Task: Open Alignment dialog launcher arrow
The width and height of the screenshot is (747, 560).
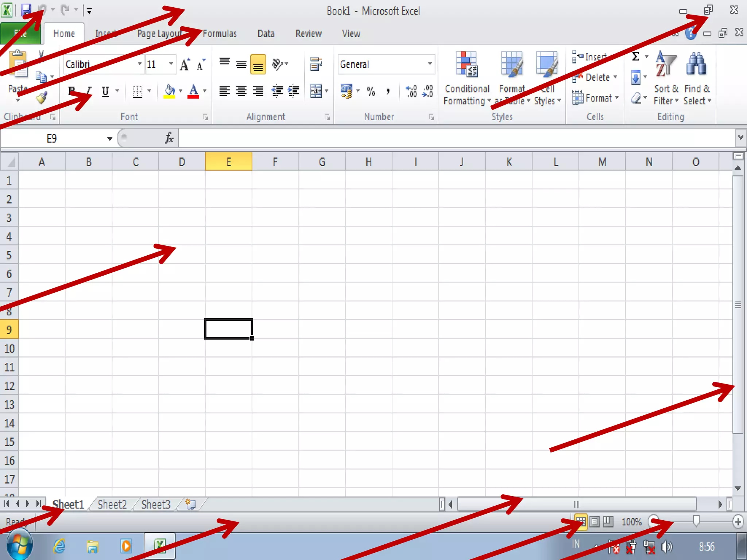Action: [327, 117]
